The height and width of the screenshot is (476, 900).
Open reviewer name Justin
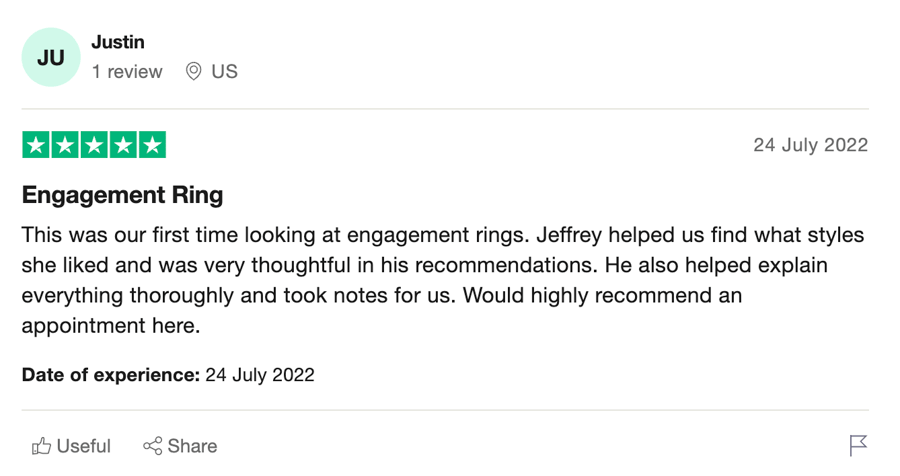tap(118, 42)
